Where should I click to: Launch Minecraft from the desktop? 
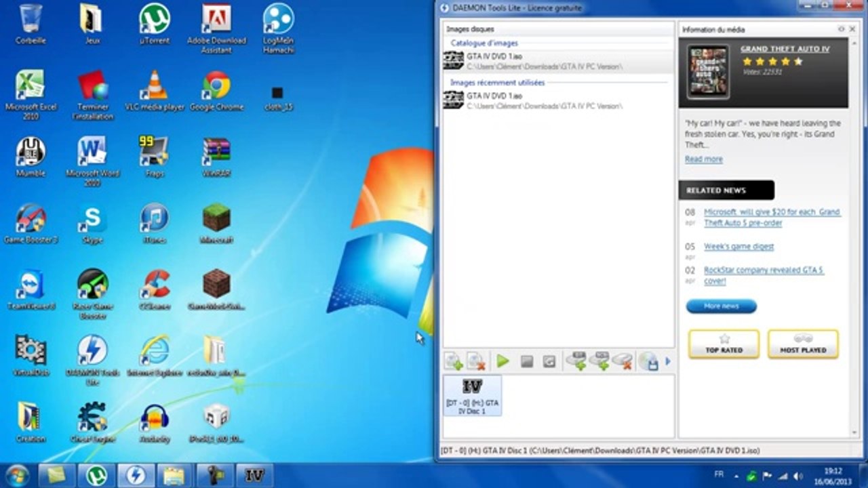click(x=216, y=223)
